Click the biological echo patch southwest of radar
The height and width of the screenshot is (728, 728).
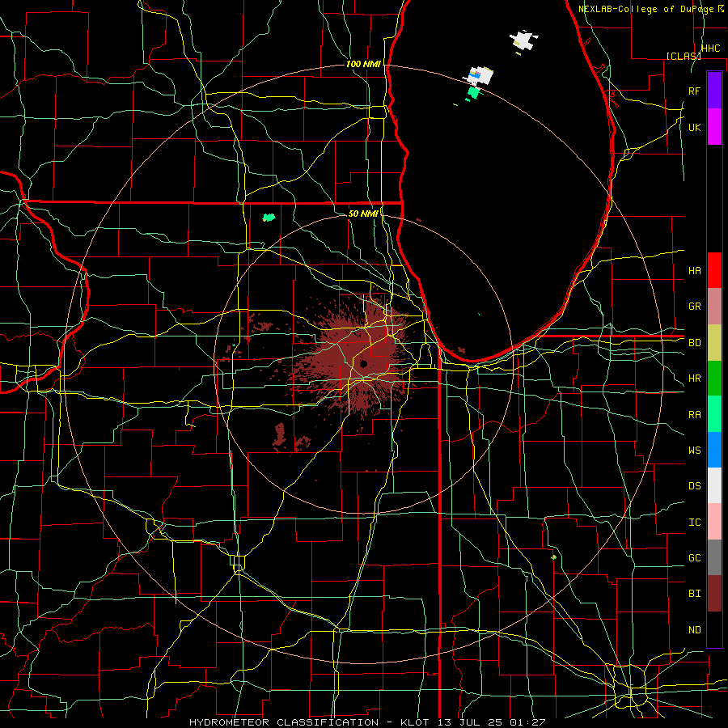point(279,436)
